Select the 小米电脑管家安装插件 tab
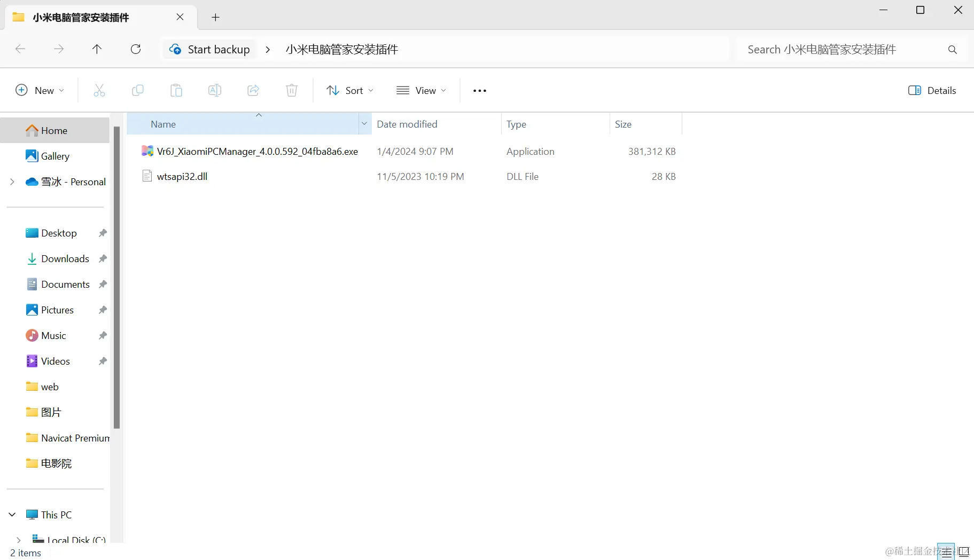The image size is (974, 560). (100, 17)
